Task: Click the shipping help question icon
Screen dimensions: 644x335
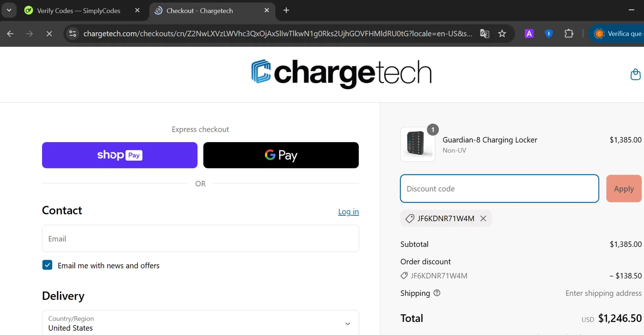Action: tap(437, 293)
